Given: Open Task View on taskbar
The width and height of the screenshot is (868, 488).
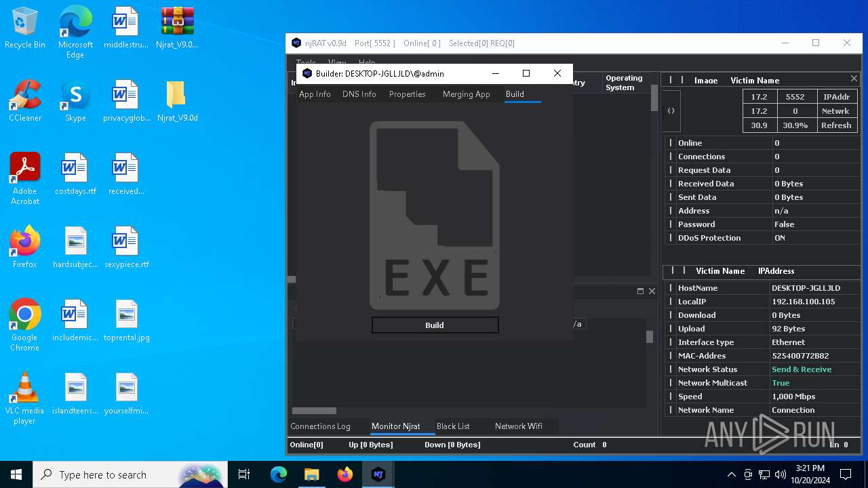Looking at the screenshot, I should click(244, 474).
